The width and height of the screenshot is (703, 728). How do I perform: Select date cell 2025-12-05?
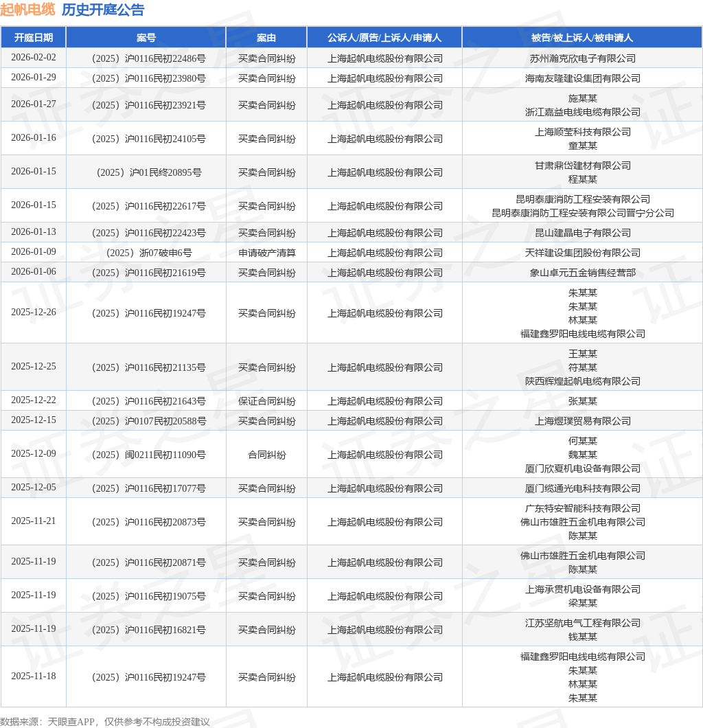34,487
